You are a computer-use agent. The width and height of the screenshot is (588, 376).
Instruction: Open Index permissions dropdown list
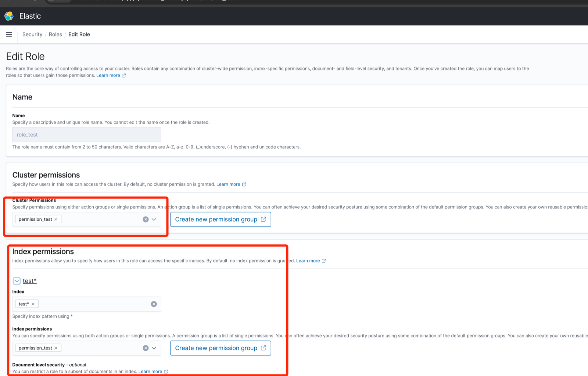[x=154, y=348]
